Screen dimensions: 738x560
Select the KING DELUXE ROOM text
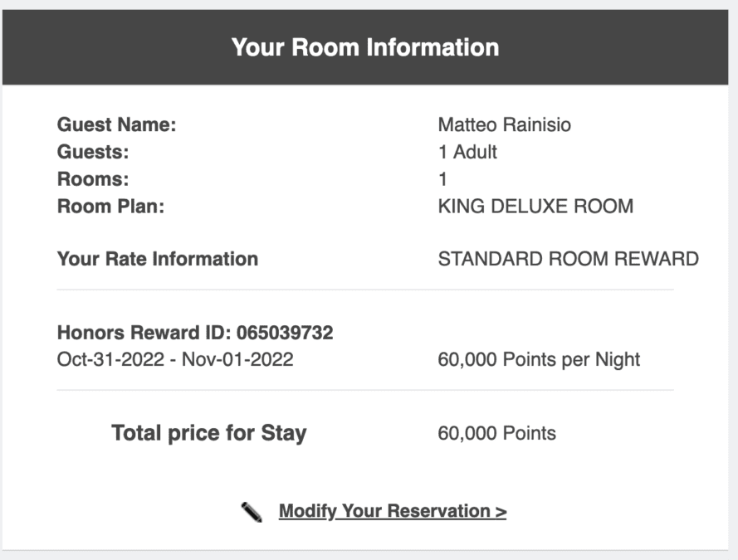535,207
